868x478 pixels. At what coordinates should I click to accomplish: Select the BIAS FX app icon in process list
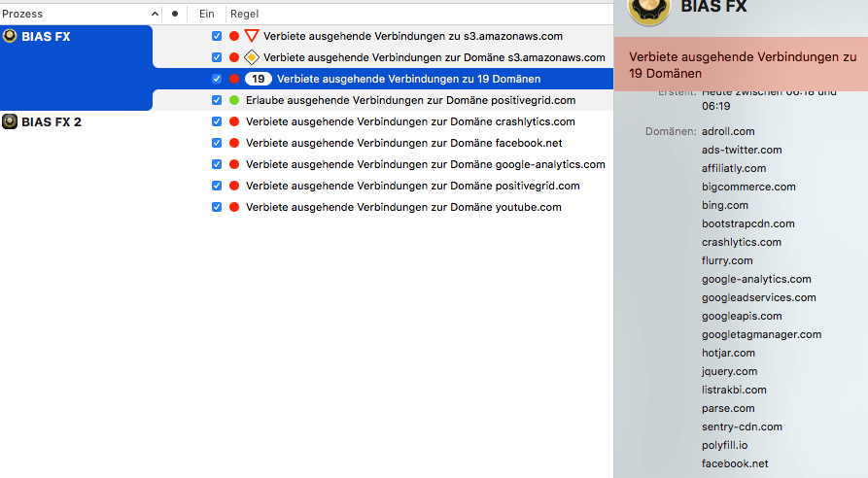tap(10, 36)
